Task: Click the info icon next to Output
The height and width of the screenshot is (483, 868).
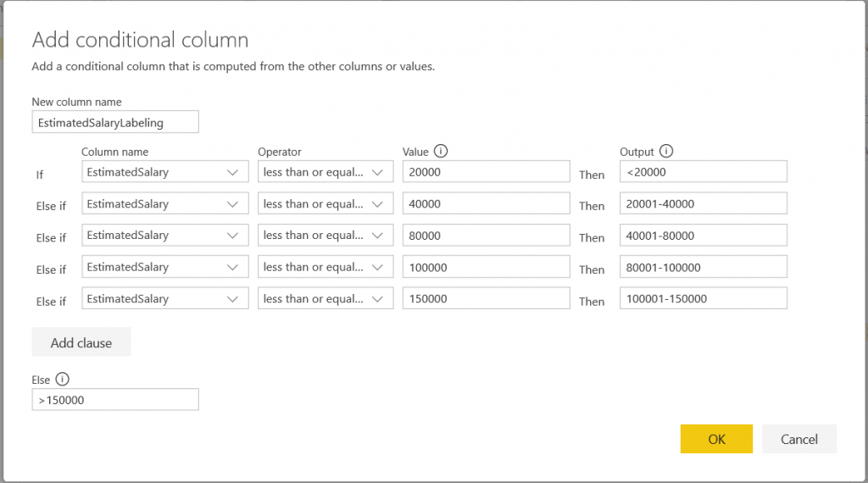Action: click(x=666, y=152)
